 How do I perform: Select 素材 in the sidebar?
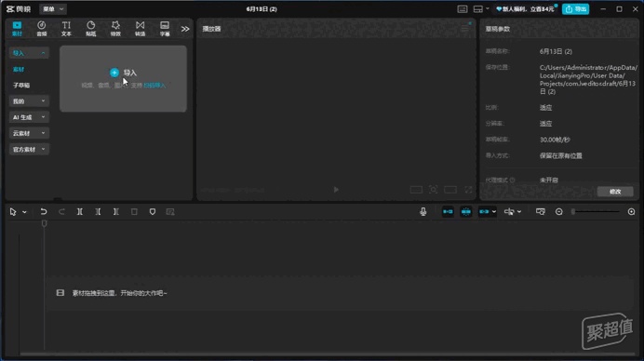[x=19, y=70]
